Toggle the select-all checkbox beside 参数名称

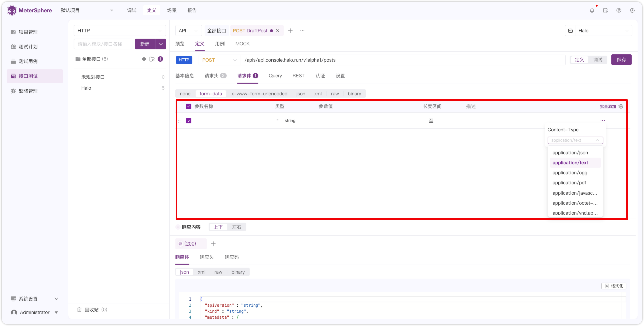coord(189,106)
